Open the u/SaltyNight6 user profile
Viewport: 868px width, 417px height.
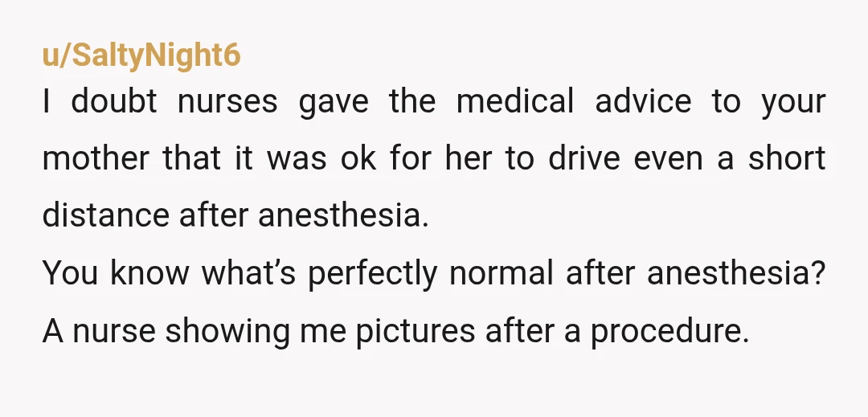141,55
